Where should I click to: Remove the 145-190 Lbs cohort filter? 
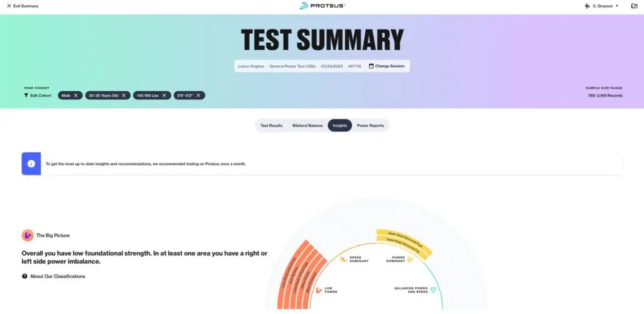point(164,96)
